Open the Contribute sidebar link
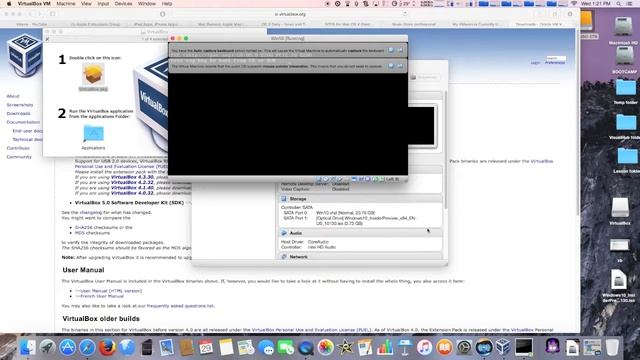This screenshot has width=640, height=360. click(18, 148)
